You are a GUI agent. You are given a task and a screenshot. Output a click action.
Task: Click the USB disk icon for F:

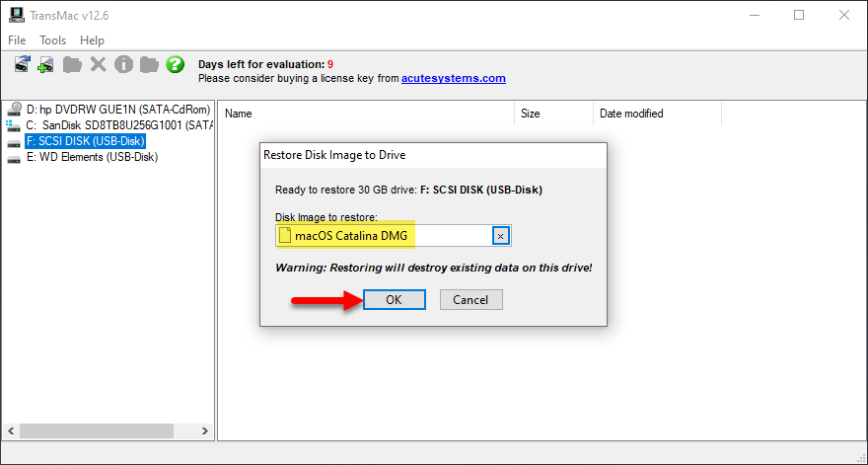click(x=14, y=142)
